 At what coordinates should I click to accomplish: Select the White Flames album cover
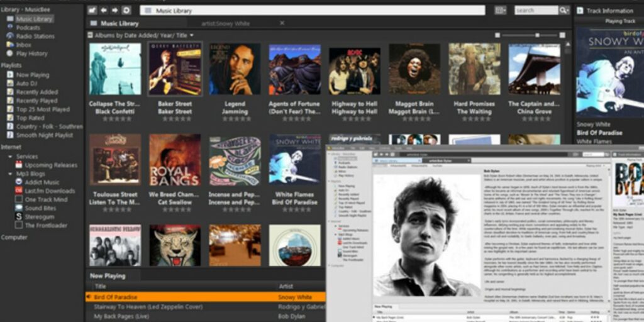pos(295,158)
